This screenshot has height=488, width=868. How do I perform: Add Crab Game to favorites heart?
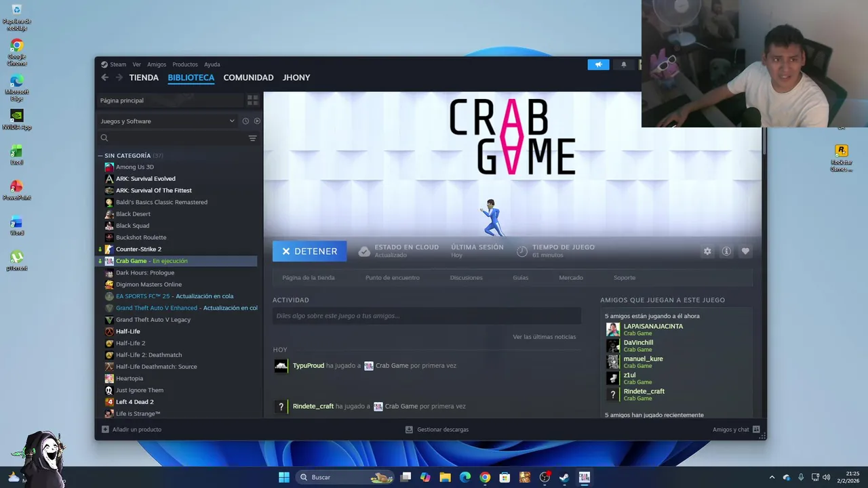745,251
